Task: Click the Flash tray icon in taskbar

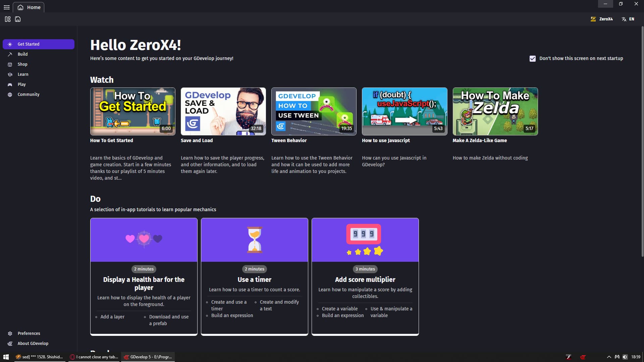Action: point(569,357)
